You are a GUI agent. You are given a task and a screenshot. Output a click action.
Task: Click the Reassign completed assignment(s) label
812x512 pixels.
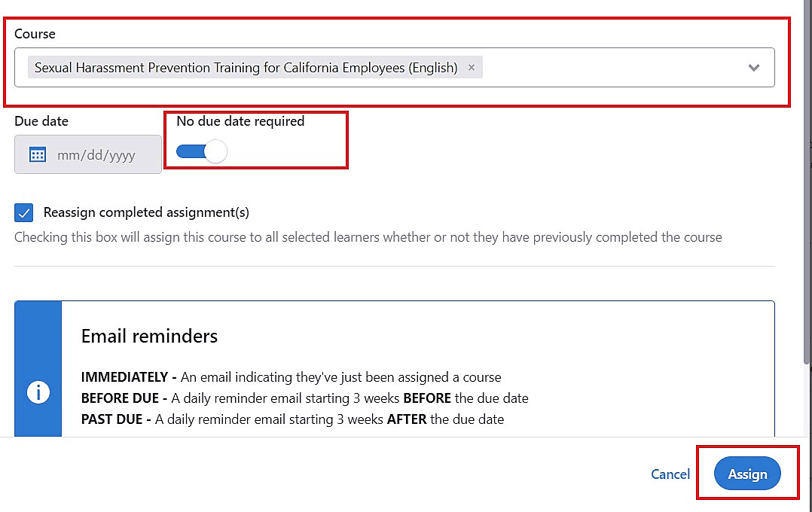point(146,212)
